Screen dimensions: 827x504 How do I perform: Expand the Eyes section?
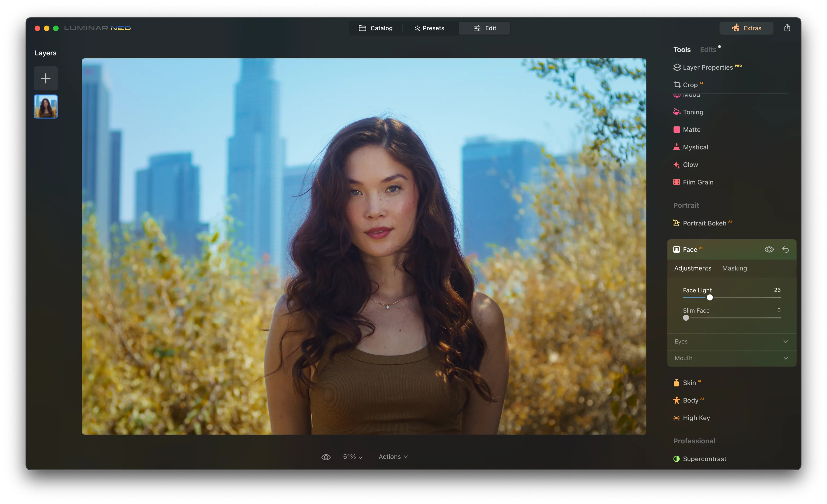pyautogui.click(x=731, y=341)
